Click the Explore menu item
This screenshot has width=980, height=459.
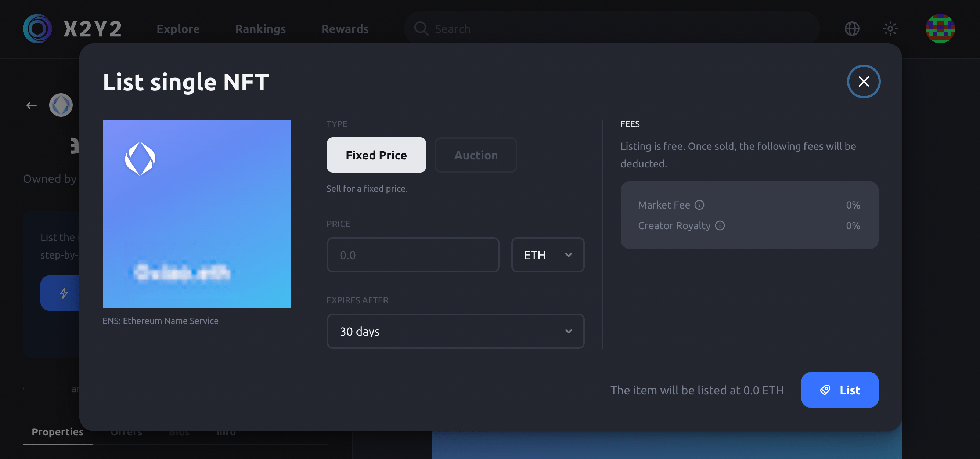point(177,29)
